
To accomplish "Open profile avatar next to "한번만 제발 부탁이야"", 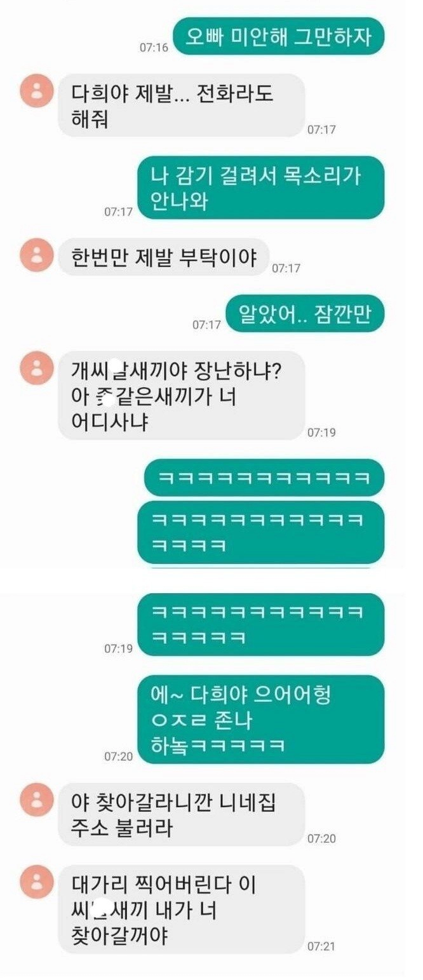I will (x=37, y=255).
